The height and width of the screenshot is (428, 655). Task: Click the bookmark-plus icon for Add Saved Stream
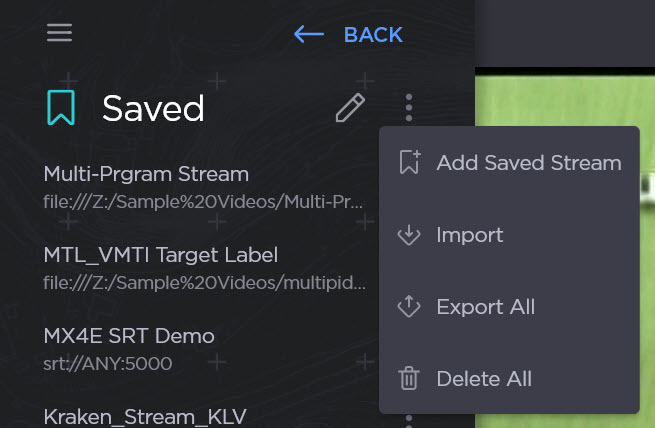pyautogui.click(x=409, y=163)
